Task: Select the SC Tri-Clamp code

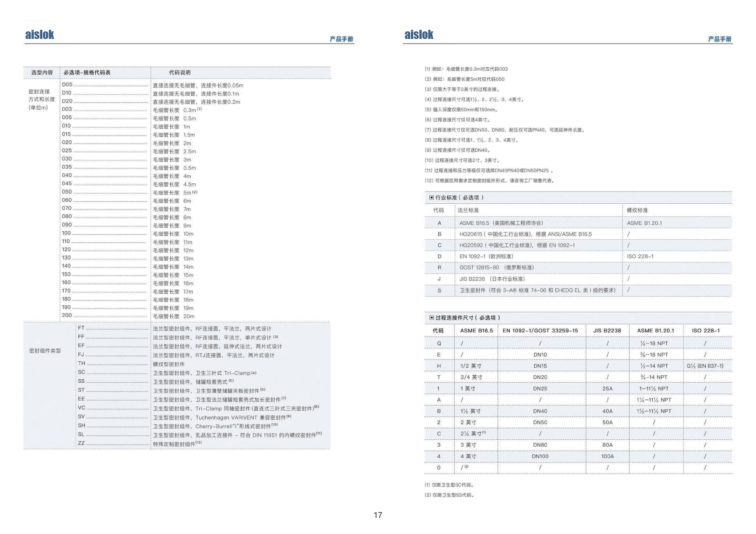Action: [82, 372]
